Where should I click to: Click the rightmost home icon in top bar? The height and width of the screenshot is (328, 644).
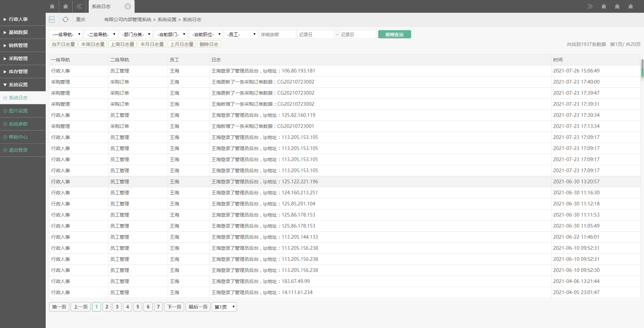pos(630,6)
